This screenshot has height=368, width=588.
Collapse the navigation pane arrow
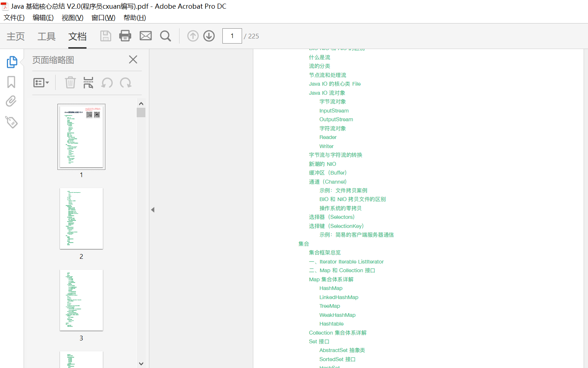153,210
